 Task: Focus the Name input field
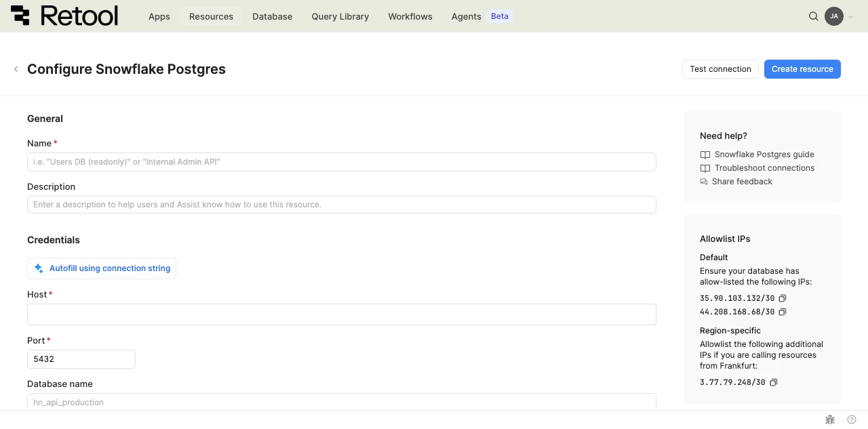[x=342, y=162]
